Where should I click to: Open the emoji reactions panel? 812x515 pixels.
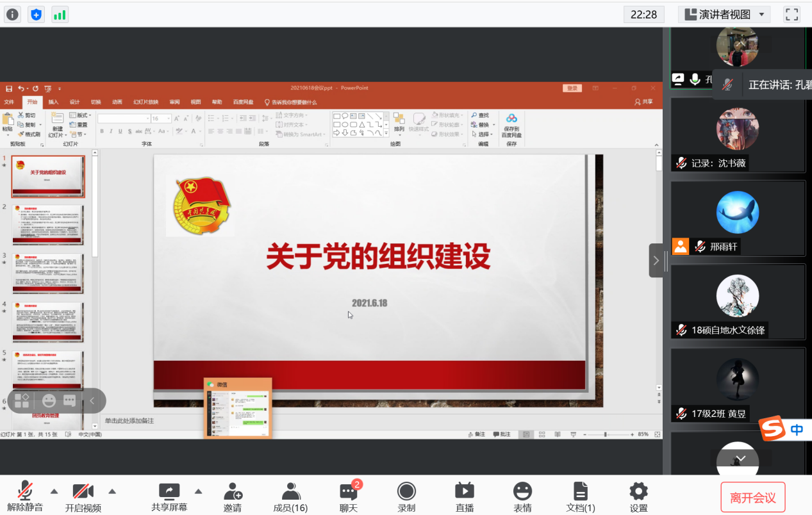point(522,496)
